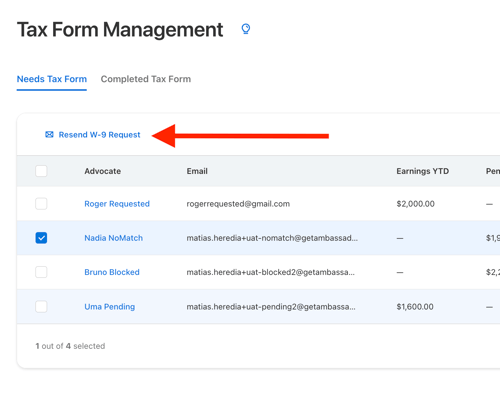
Task: Select the Needs Tax Form tab
Action: click(x=52, y=79)
